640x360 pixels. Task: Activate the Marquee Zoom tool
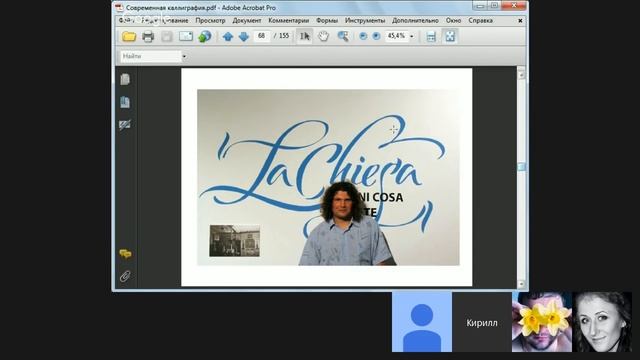[343, 36]
